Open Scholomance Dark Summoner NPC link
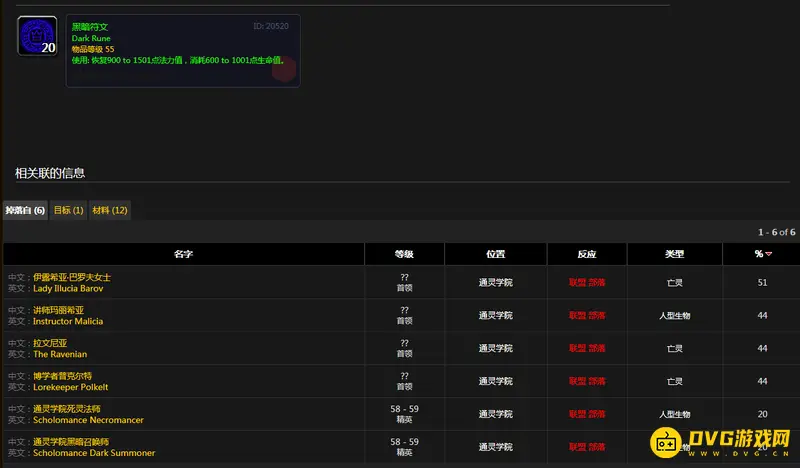The image size is (800, 468). [94, 453]
